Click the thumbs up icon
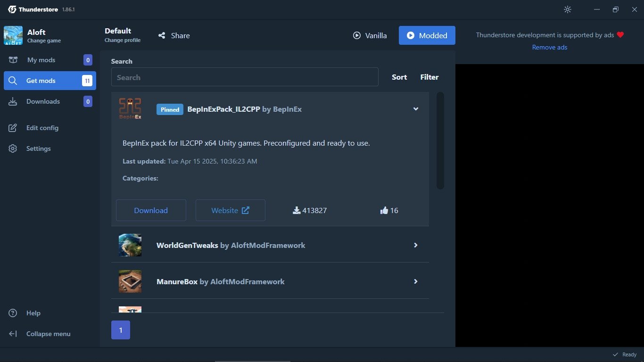The width and height of the screenshot is (644, 362). [384, 210]
